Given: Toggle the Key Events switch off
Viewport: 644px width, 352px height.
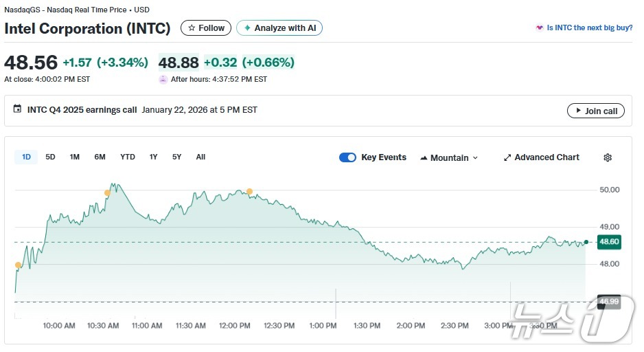Looking at the screenshot, I should 347,157.
